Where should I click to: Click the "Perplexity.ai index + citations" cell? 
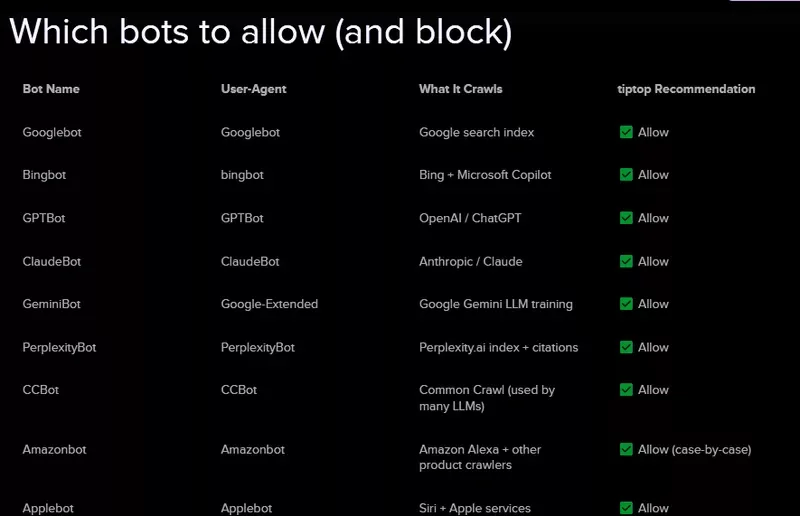click(x=499, y=347)
